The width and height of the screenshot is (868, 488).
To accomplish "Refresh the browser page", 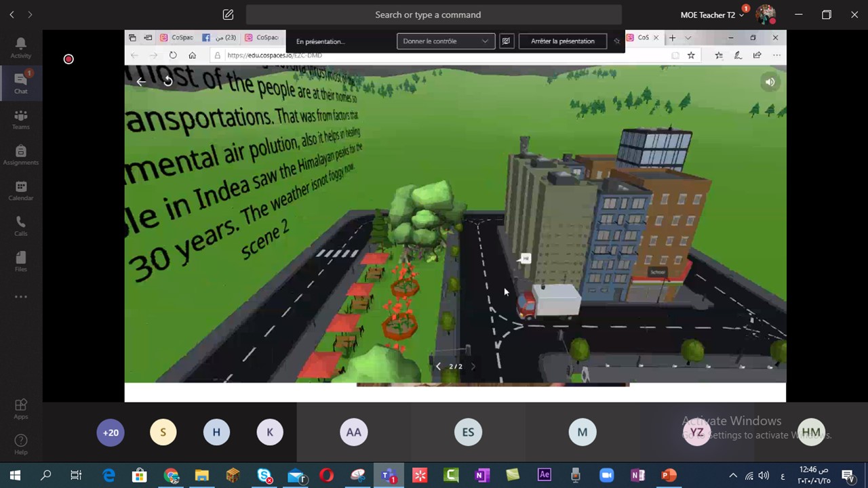I will click(x=173, y=56).
